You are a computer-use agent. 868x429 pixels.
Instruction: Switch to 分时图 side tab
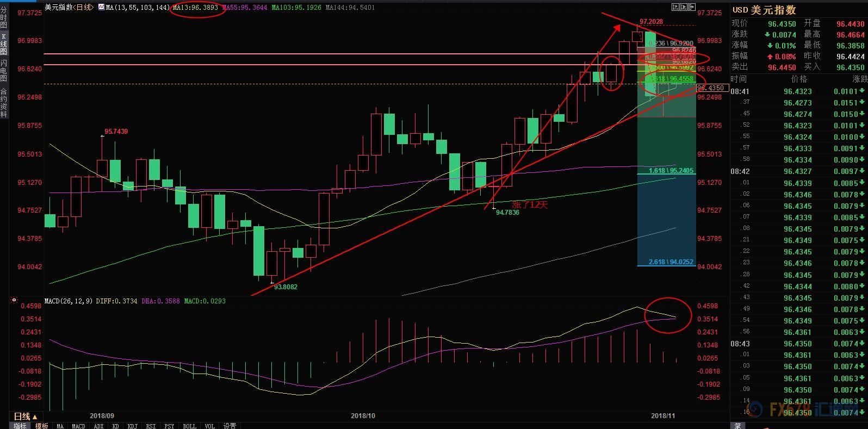coord(4,17)
